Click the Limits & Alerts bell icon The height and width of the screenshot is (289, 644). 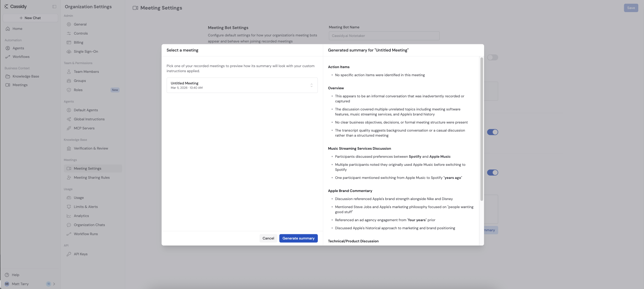pyautogui.click(x=69, y=207)
